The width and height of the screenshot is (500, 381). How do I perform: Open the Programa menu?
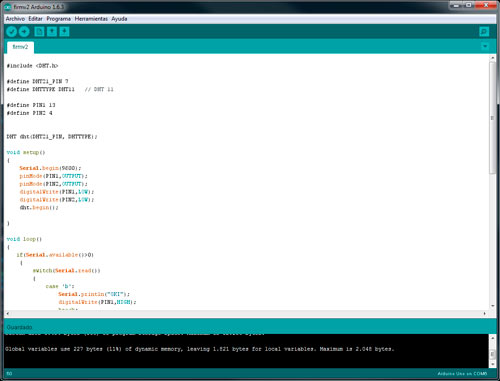click(59, 19)
